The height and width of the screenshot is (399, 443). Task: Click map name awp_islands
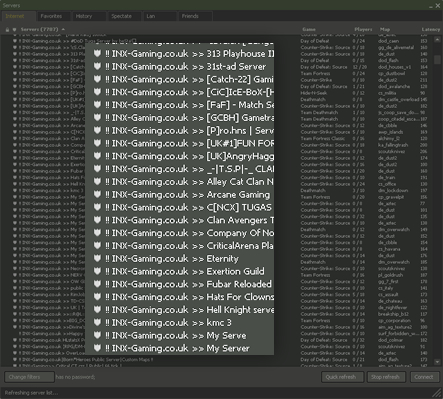click(390, 132)
